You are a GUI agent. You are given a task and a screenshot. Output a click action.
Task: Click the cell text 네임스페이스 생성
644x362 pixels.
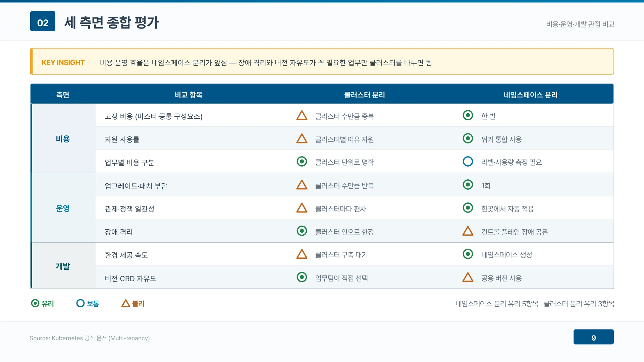click(x=506, y=255)
